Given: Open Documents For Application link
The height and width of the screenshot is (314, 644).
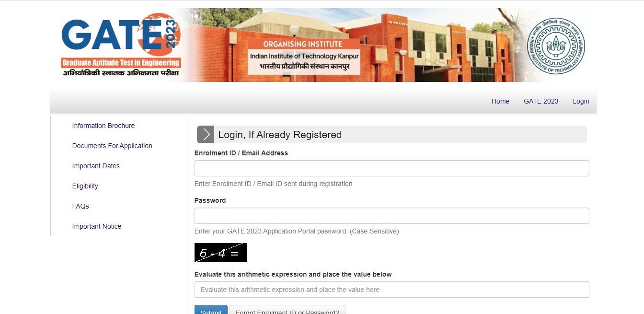Looking at the screenshot, I should click(112, 146).
